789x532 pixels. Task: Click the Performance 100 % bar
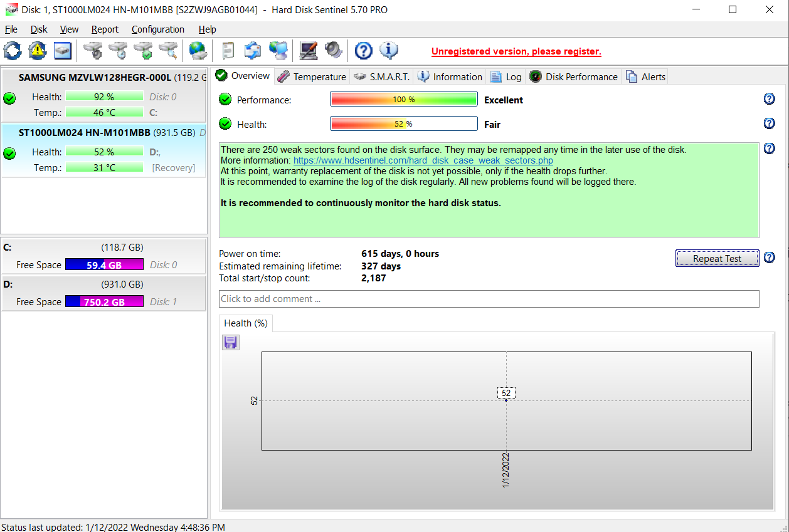click(403, 100)
